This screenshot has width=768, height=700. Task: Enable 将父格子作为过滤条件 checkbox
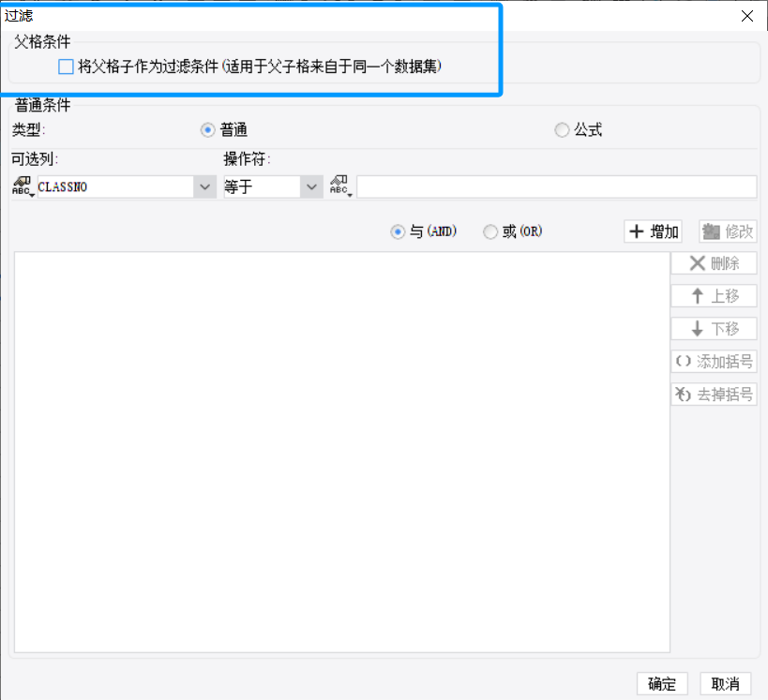[67, 67]
